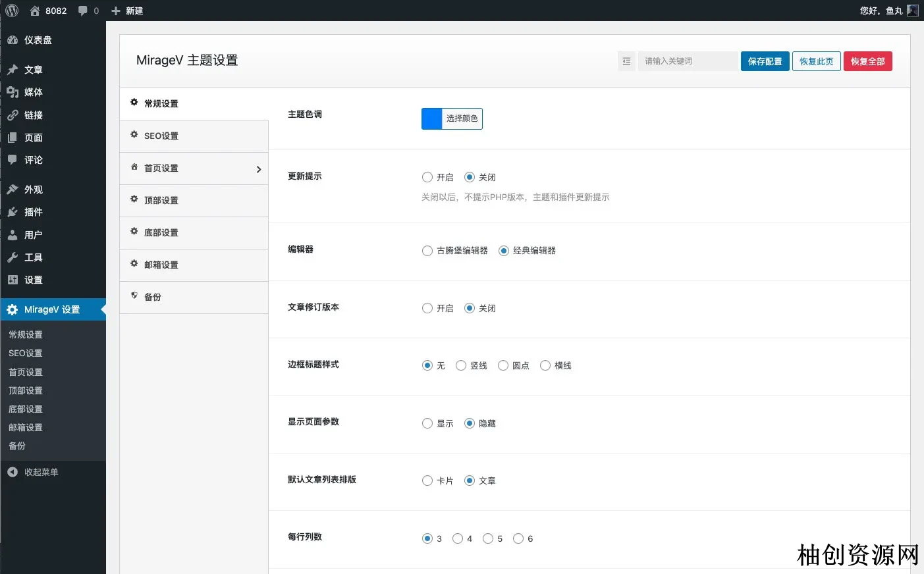Screen dimensions: 924x574
Task: Open the blue theme color swatch picker
Action: 432,118
